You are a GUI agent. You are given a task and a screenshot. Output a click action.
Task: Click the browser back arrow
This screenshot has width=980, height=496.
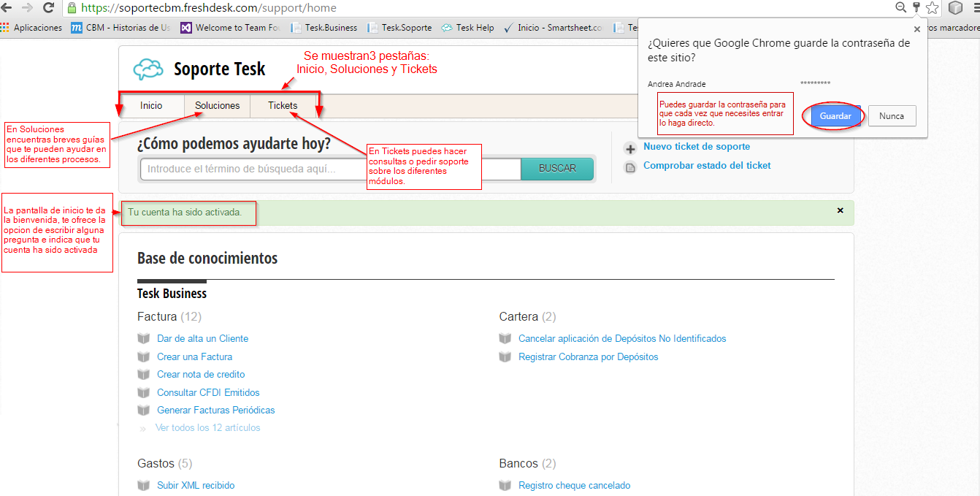7,7
